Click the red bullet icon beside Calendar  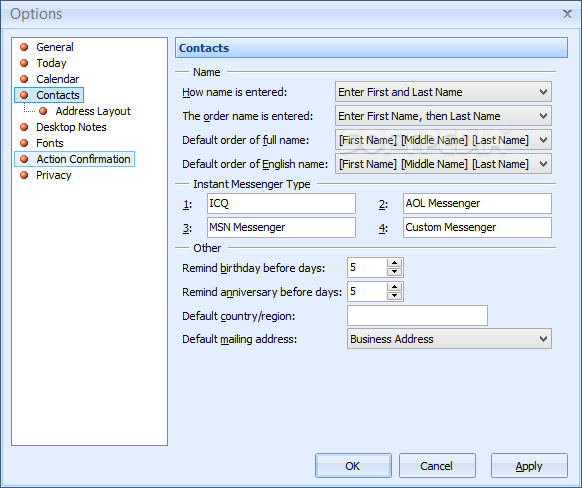[24, 79]
